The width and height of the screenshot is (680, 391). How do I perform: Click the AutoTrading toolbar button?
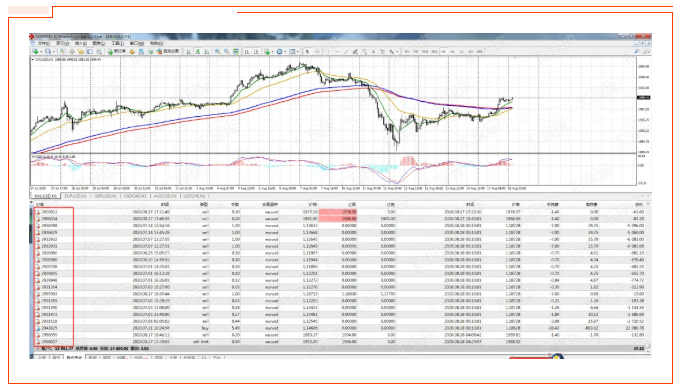coord(168,51)
